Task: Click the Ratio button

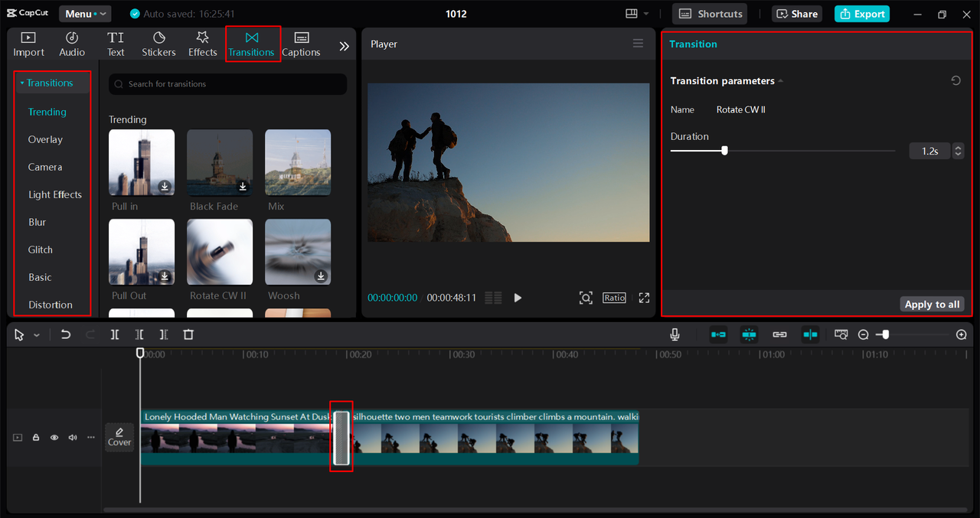Action: (x=614, y=298)
